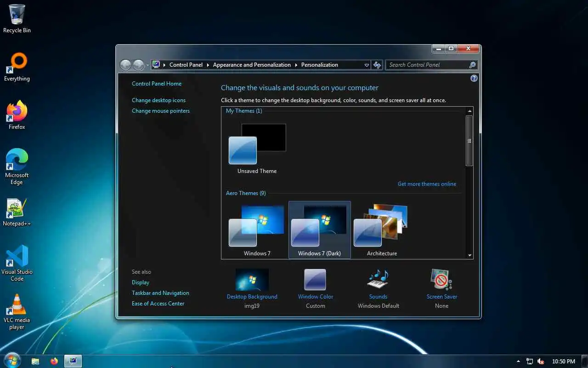Image resolution: width=588 pixels, height=368 pixels.
Task: Launch Firefox from the desktop icon
Action: coord(17,115)
